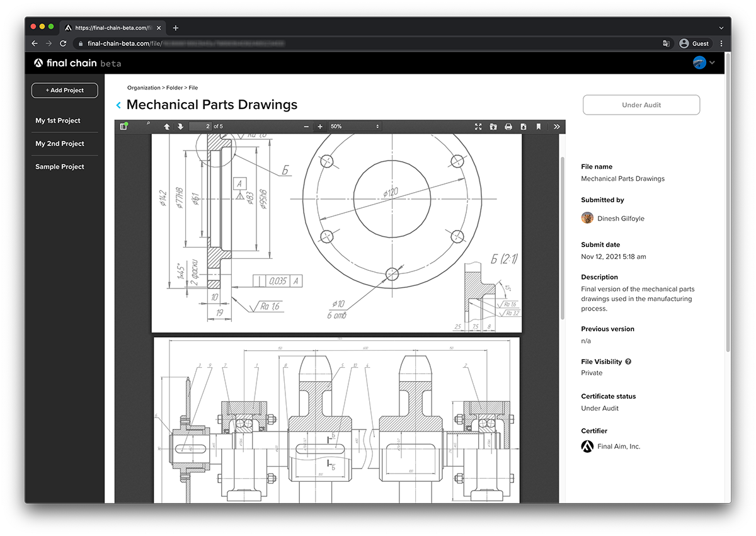
Task: Open a new browser tab
Action: (175, 28)
